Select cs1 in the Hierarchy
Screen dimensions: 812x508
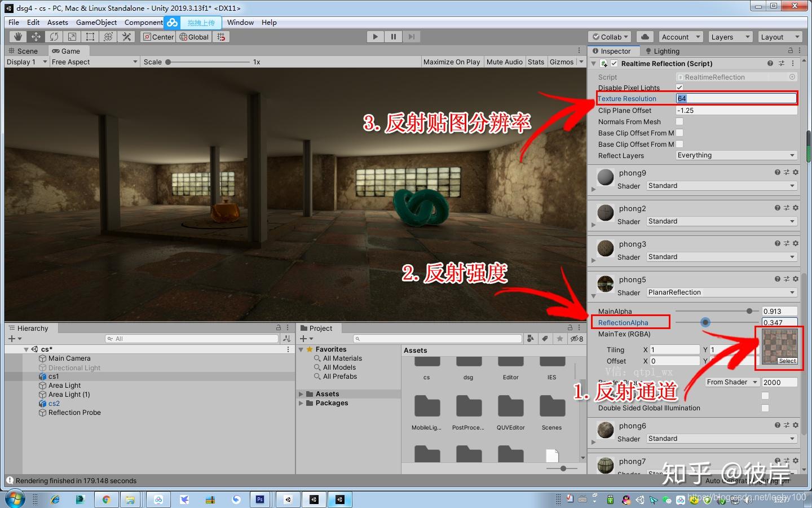click(54, 376)
